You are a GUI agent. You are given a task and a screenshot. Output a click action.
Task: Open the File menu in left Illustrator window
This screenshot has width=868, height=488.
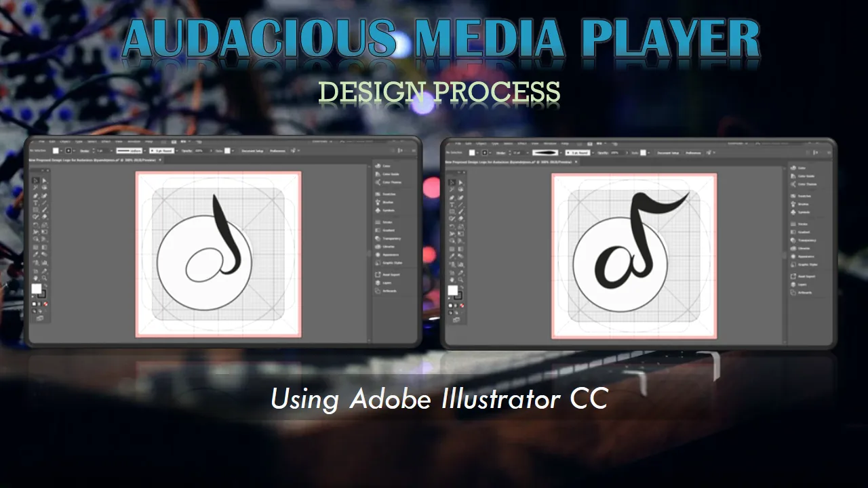pyautogui.click(x=41, y=142)
